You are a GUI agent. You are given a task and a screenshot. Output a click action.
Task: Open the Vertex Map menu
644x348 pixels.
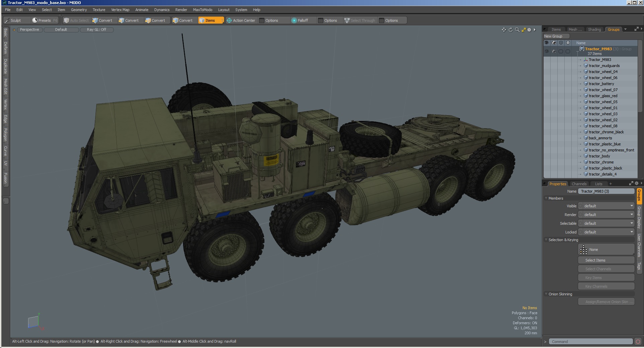pyautogui.click(x=120, y=10)
